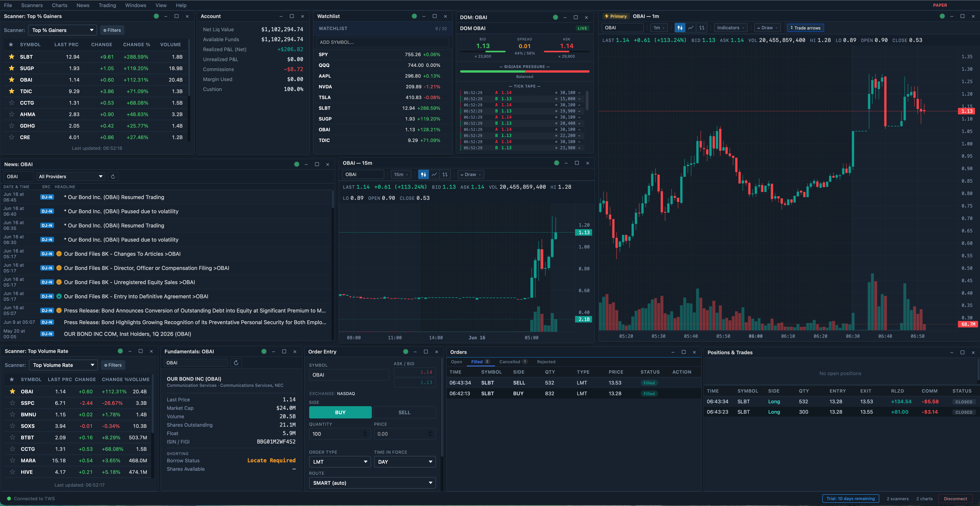The width and height of the screenshot is (980, 506).
Task: Toggle link indicator in Fundamentals: OBAI header
Action: pos(264,352)
